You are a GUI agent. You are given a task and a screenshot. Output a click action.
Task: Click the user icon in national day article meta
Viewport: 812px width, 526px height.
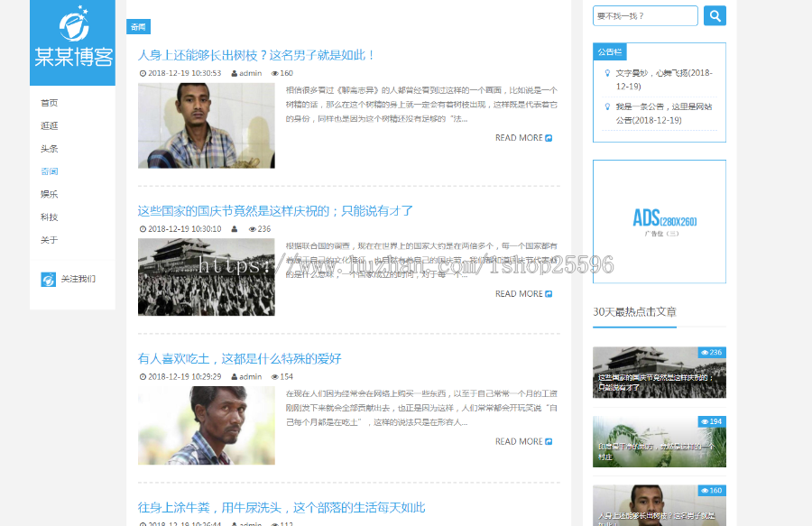(234, 229)
